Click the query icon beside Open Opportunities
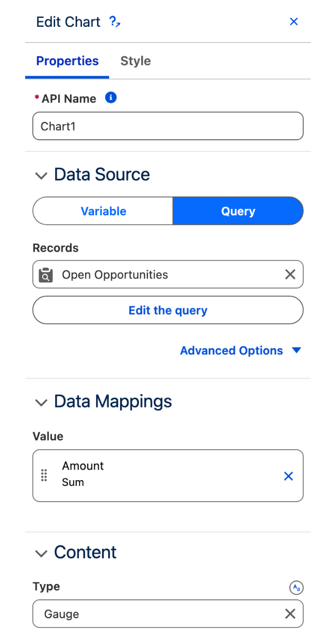This screenshot has height=644, width=336. pos(46,275)
